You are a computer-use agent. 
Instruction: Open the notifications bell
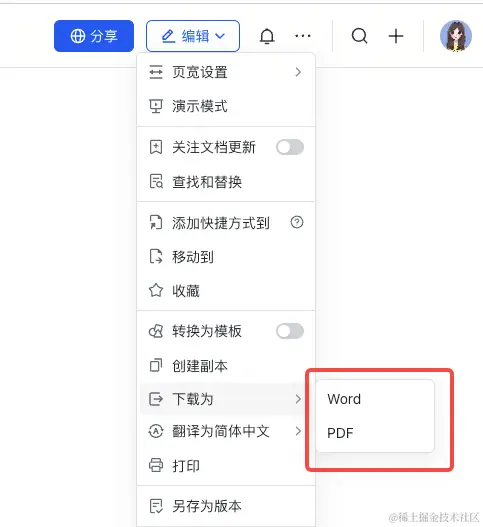(267, 36)
